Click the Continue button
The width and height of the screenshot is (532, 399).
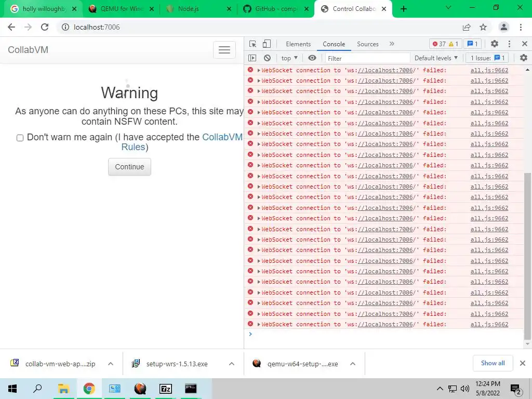click(129, 167)
